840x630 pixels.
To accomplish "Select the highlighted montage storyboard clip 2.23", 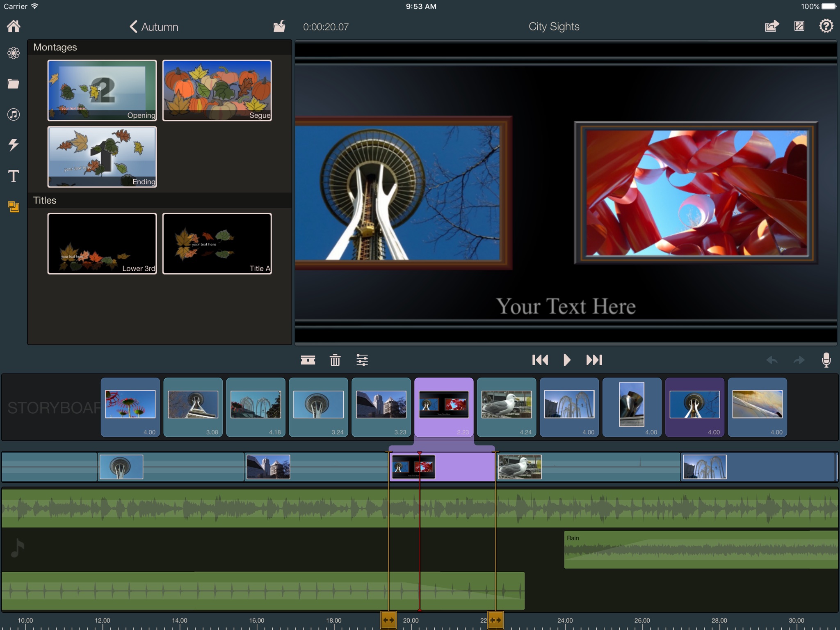I will [444, 407].
